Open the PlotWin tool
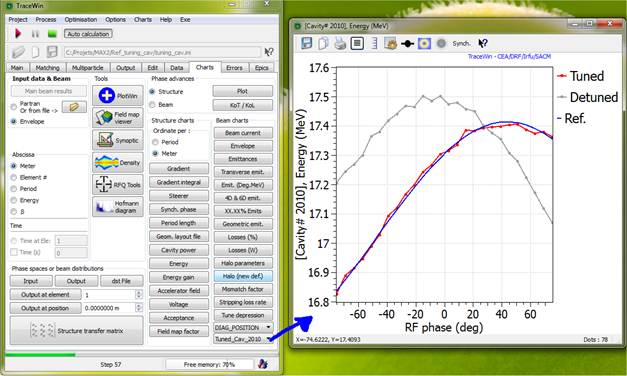The image size is (627, 376). pyautogui.click(x=118, y=96)
